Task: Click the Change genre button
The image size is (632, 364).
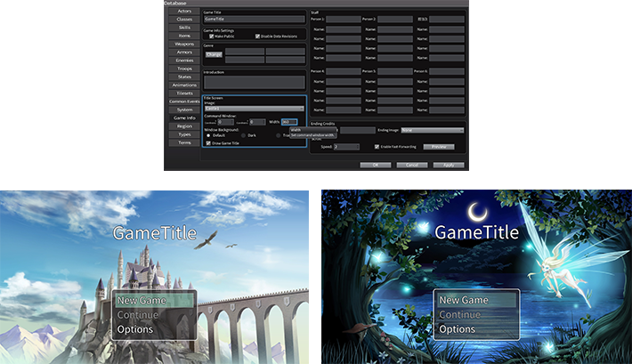Action: (x=213, y=53)
